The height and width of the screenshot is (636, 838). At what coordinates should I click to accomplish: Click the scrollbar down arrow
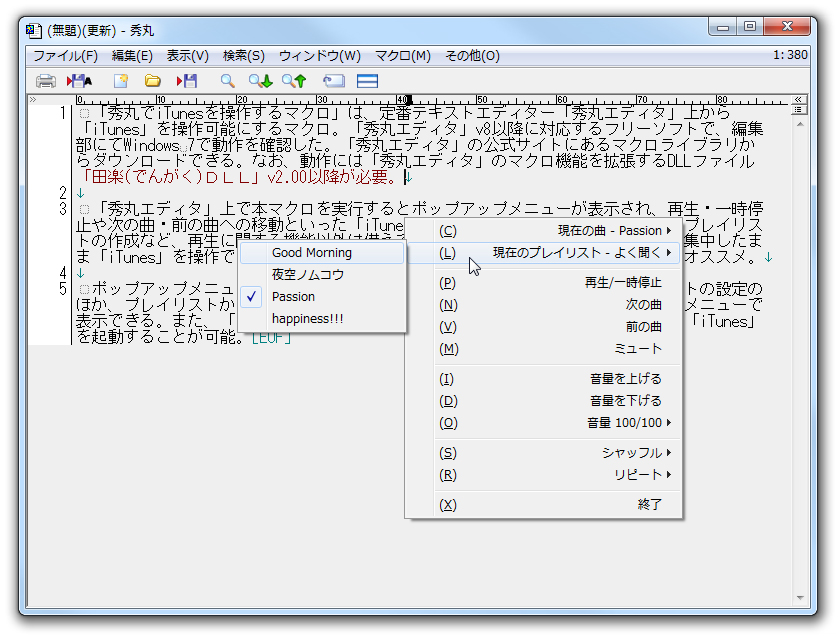(800, 598)
